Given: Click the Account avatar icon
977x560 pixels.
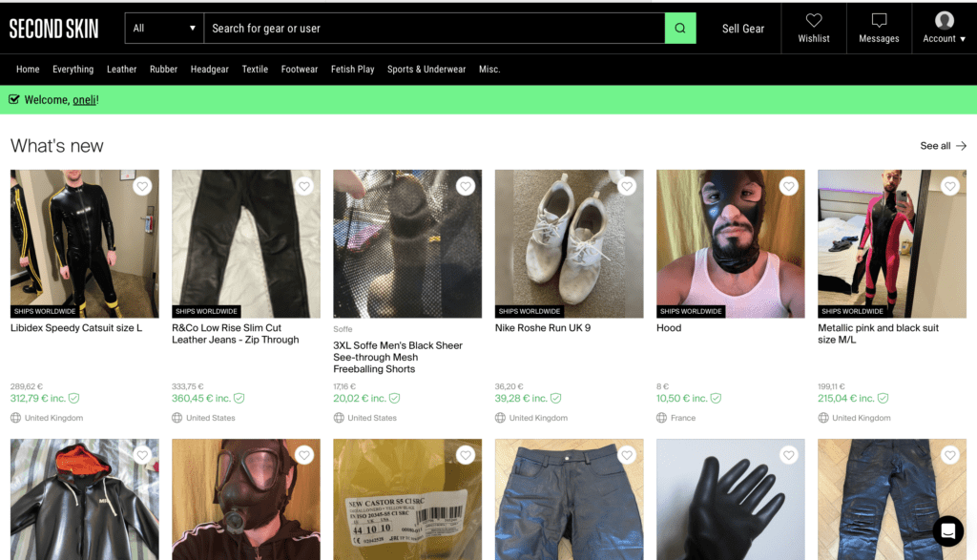Looking at the screenshot, I should click(944, 21).
